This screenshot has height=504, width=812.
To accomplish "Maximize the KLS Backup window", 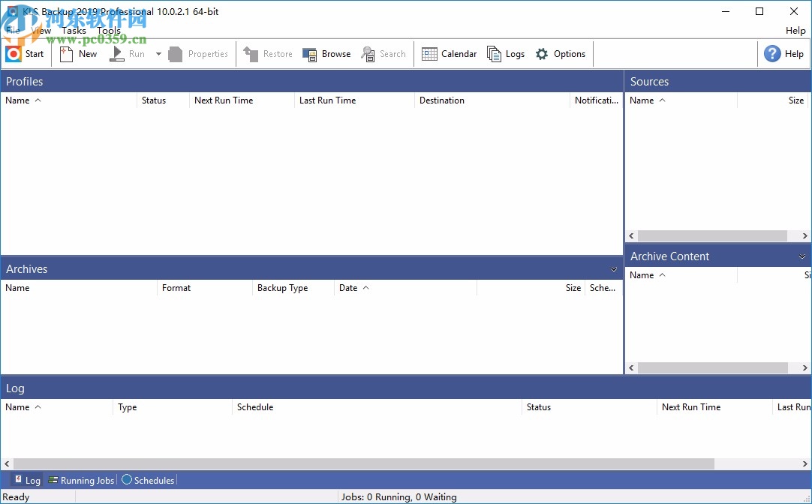I will point(759,11).
